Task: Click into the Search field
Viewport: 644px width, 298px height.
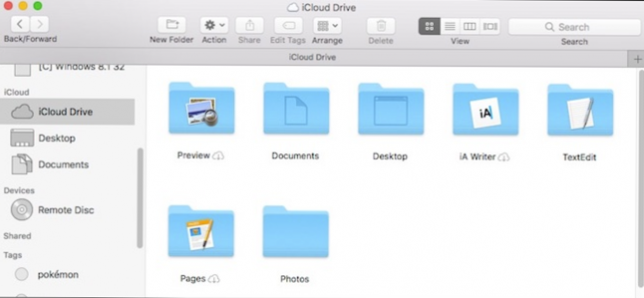Action: [574, 27]
